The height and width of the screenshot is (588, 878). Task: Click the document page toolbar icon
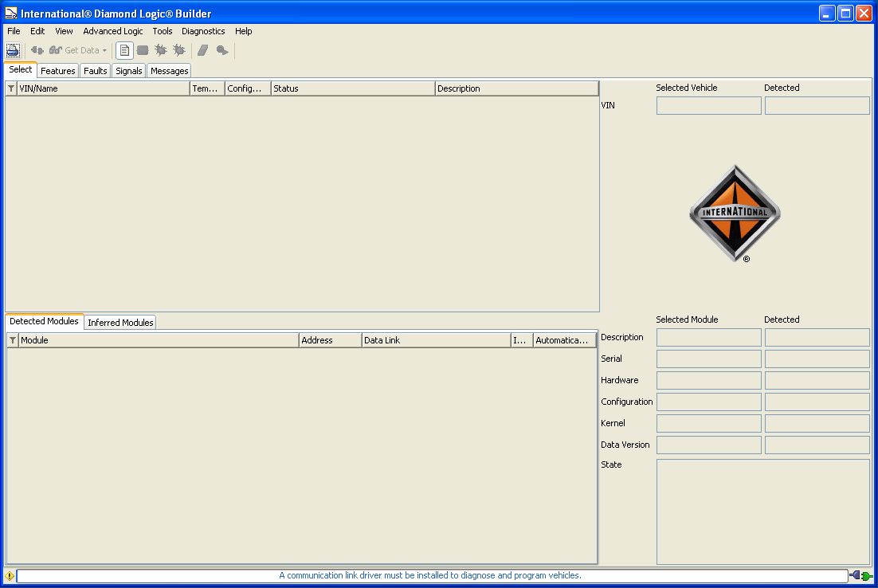point(124,50)
